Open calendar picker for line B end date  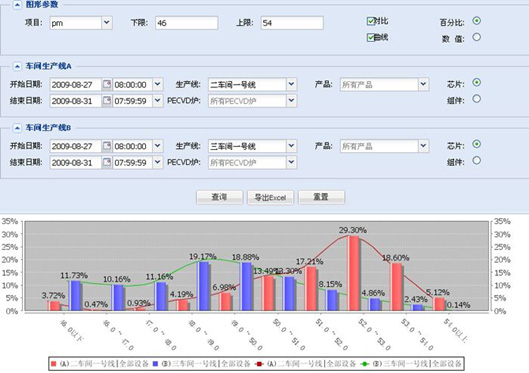107,162
